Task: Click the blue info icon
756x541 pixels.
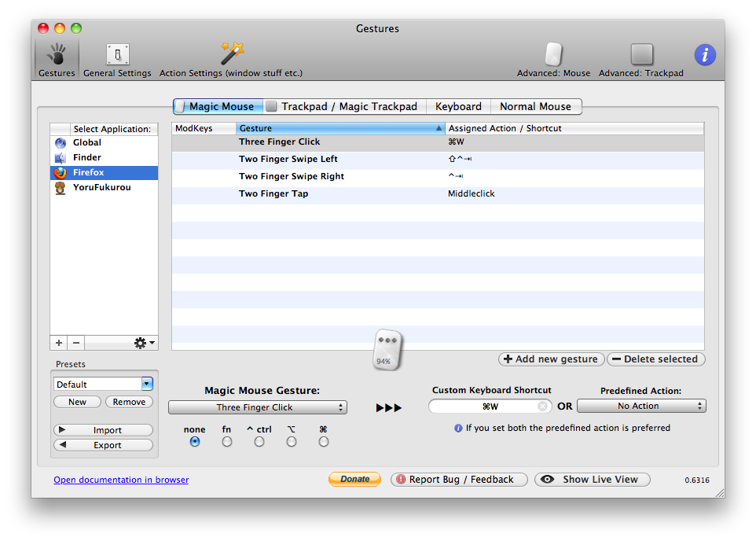Action: tap(705, 55)
